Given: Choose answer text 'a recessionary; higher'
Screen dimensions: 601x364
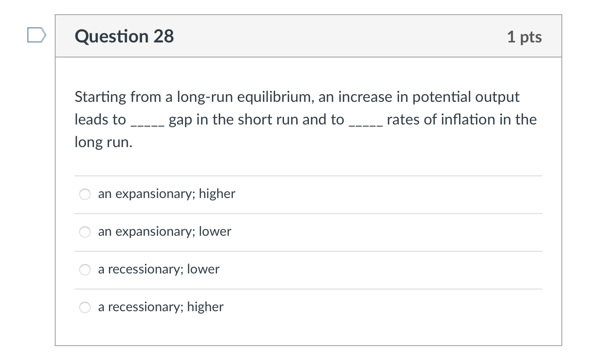Looking at the screenshot, I should (160, 307).
